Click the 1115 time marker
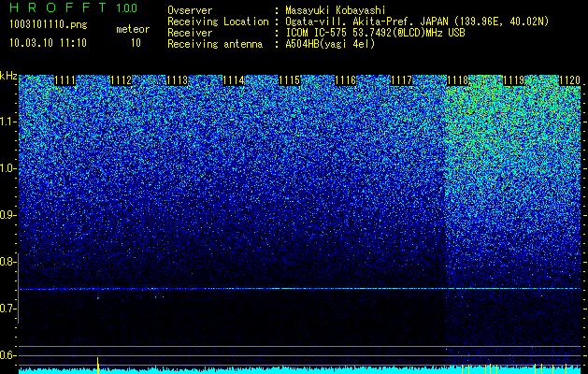Screen dimensions: 588x374 tap(290, 80)
